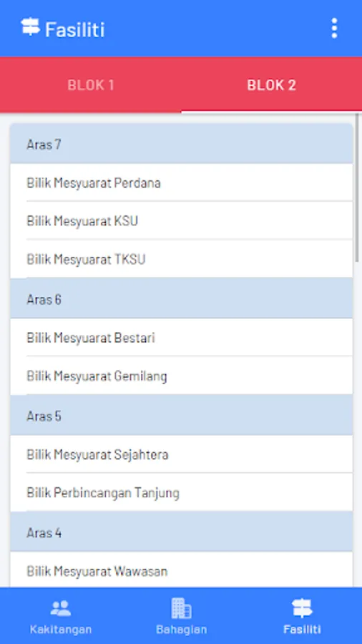This screenshot has height=644, width=362.
Task: Open Bilik Mesyuarat Wawasan
Action: coord(182,570)
